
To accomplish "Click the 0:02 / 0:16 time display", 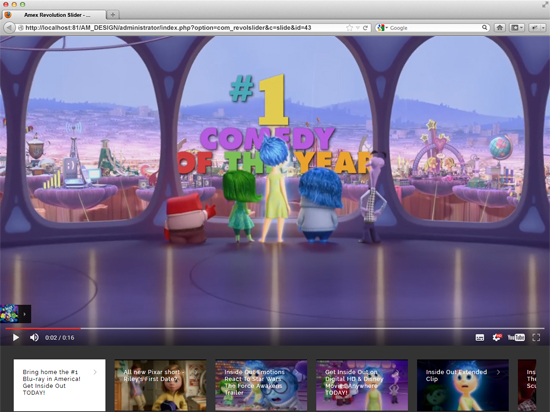I will (60, 338).
